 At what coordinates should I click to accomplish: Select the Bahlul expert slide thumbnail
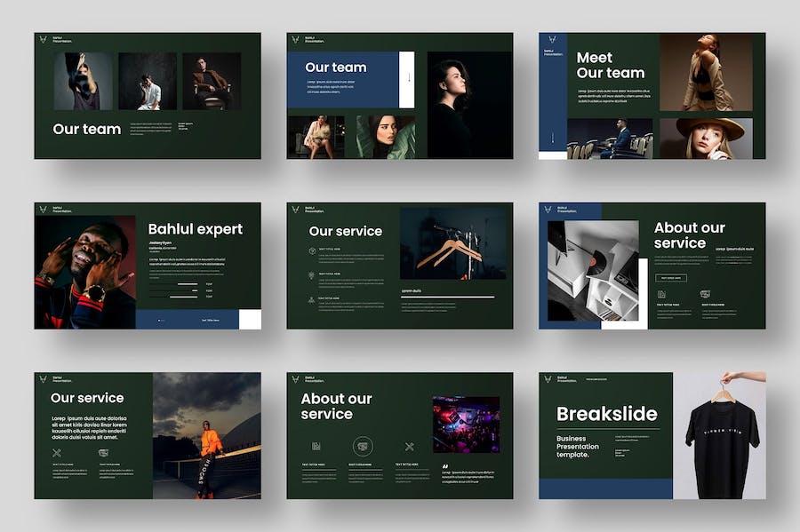[148, 266]
